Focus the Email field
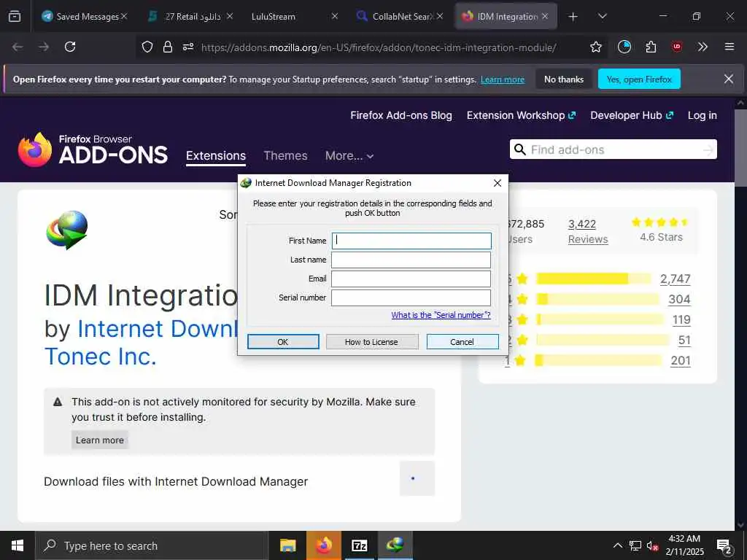Screen dimensions: 747x560 pos(411,279)
